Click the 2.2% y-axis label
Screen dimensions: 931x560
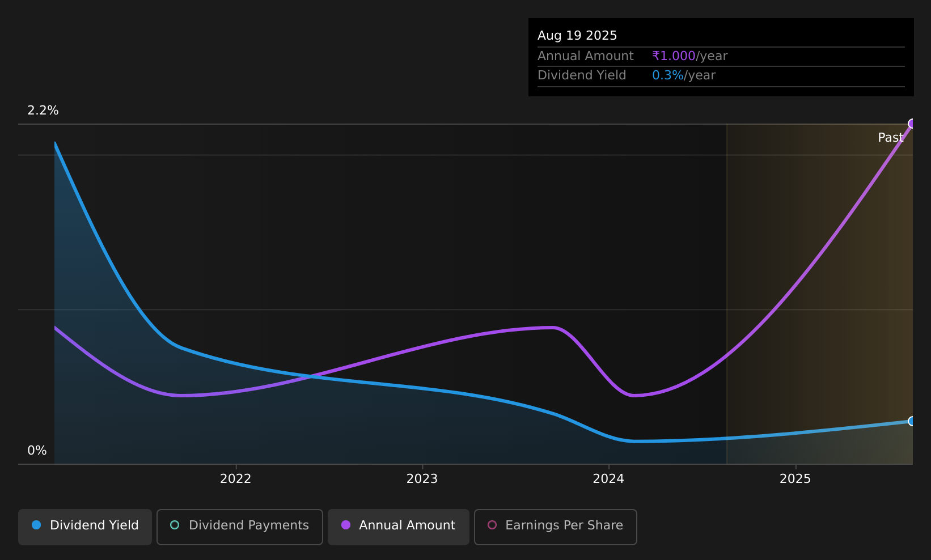click(x=43, y=111)
